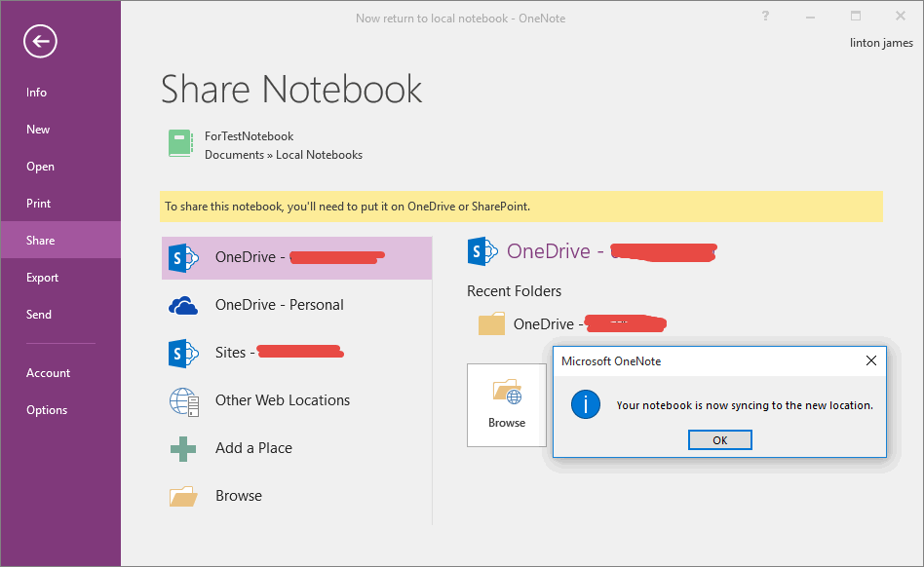
Task: Select OneDrive - Personal location
Action: pos(296,305)
